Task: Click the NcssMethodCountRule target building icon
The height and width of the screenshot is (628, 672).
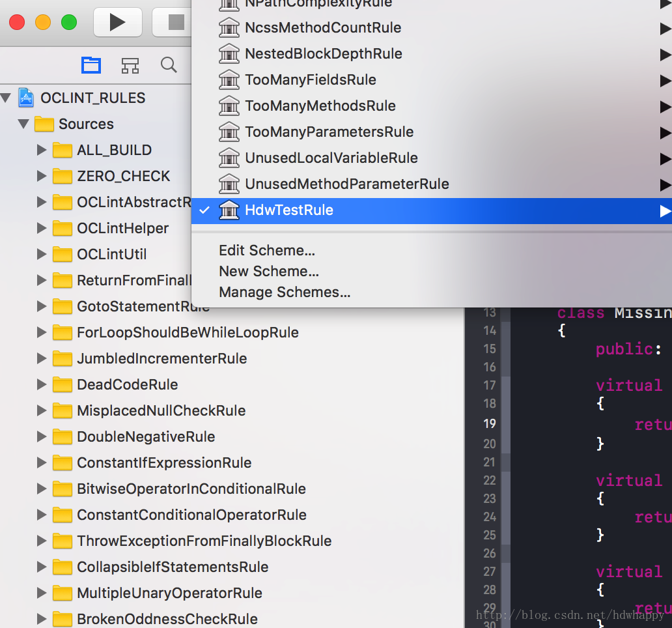Action: 229,27
